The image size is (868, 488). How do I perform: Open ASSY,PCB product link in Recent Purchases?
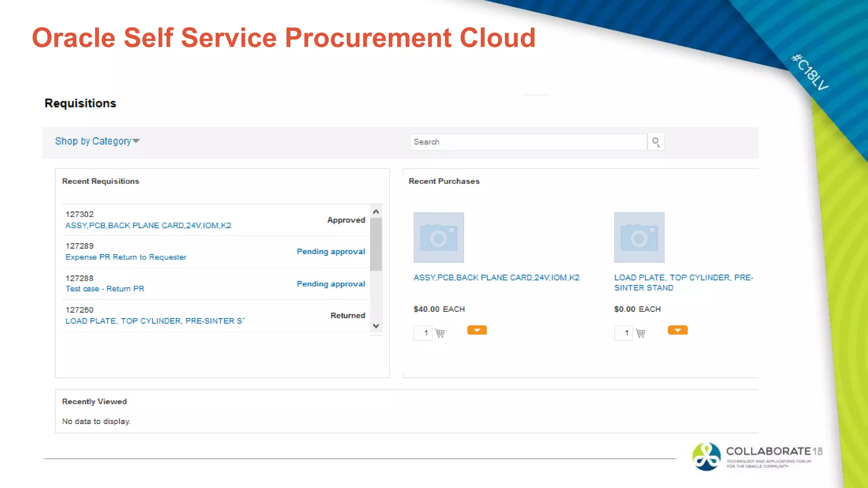496,278
